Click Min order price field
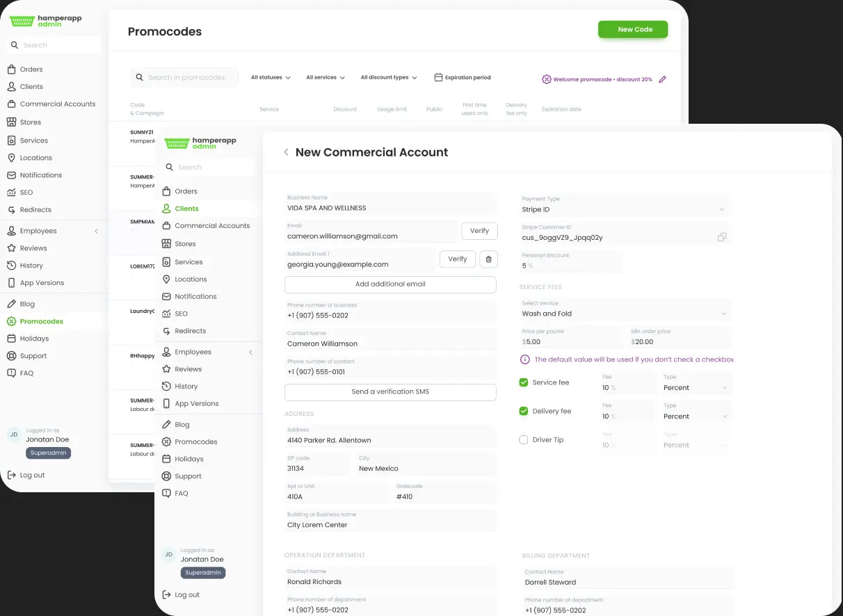 (x=680, y=337)
